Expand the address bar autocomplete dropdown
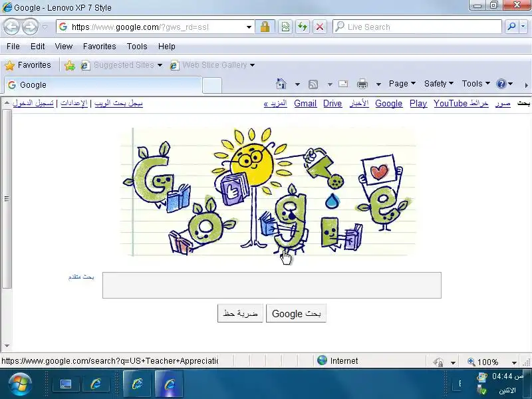Viewport: 532px width, 399px height. point(249,27)
